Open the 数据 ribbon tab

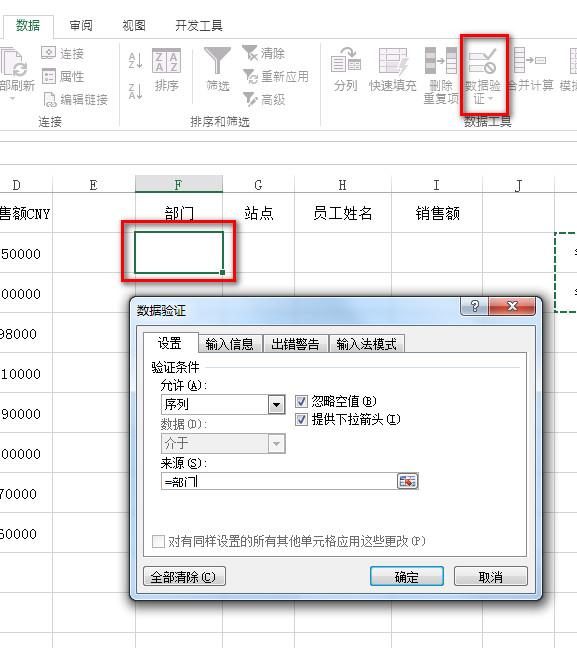28,26
